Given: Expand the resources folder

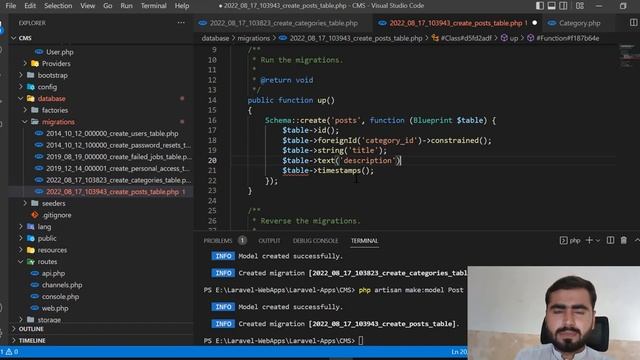Looking at the screenshot, I should tap(52, 250).
